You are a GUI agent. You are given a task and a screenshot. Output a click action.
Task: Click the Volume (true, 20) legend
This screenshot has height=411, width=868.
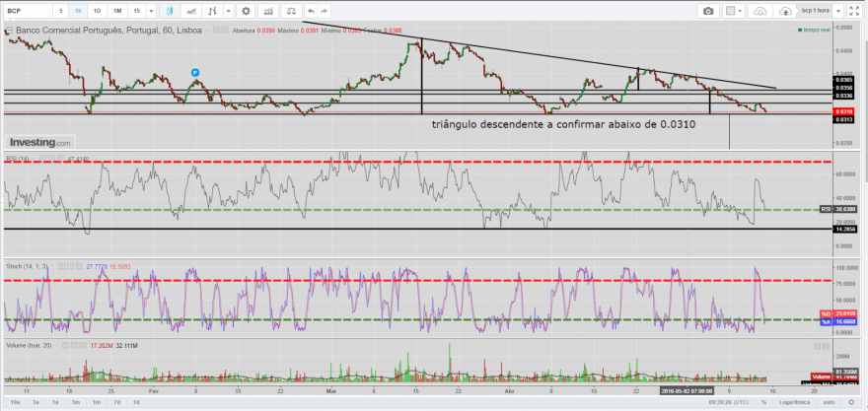click(x=31, y=346)
